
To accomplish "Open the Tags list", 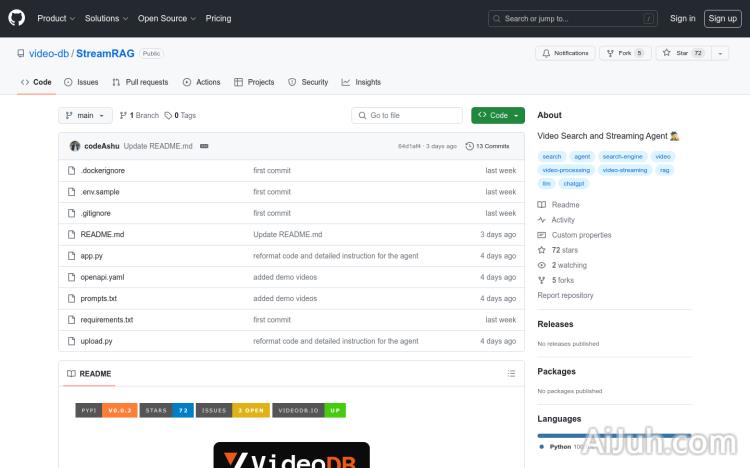I will tap(180, 116).
